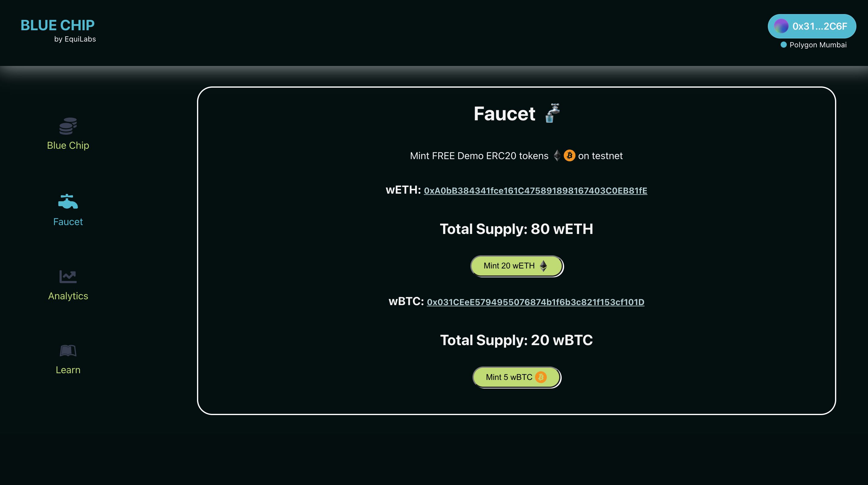Click Mint 5 wBTC button
868x485 pixels.
tap(516, 377)
